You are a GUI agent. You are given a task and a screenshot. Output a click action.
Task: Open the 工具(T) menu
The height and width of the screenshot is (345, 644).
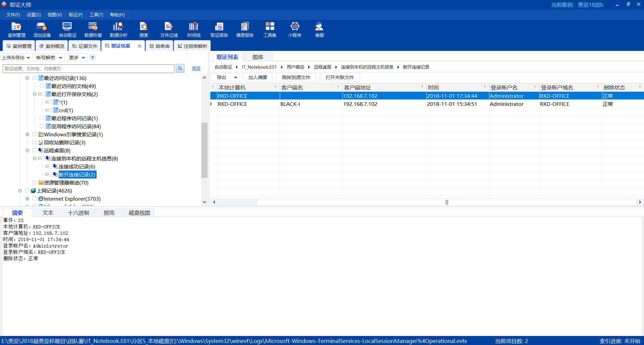96,15
